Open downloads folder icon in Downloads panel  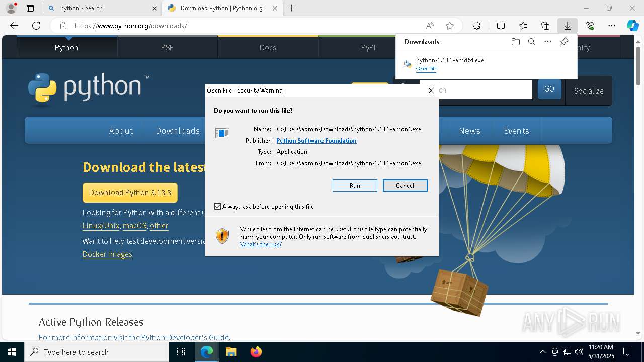click(x=515, y=42)
